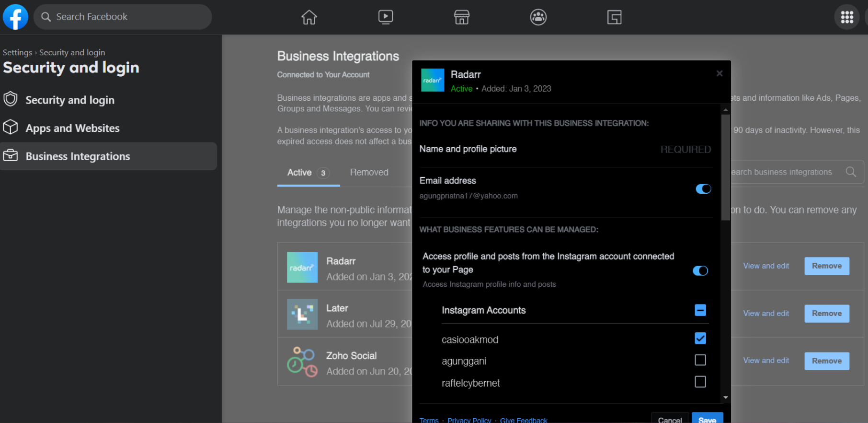The width and height of the screenshot is (868, 423).
Task: Switch to the Removed tab
Action: point(369,173)
